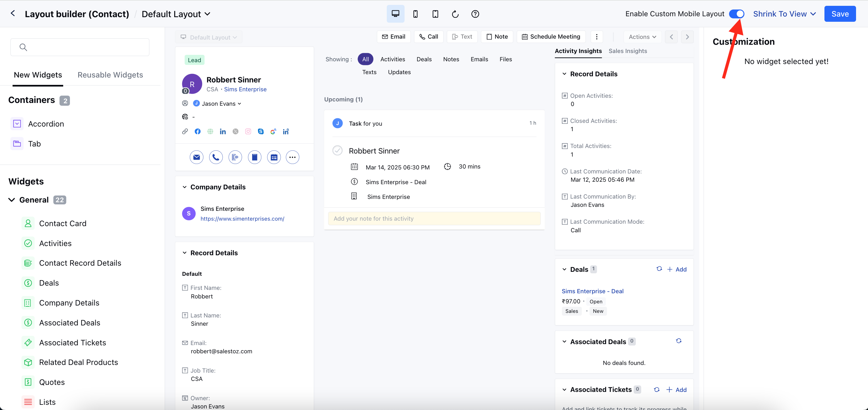
Task: Select the tablet preview icon
Action: click(x=435, y=14)
